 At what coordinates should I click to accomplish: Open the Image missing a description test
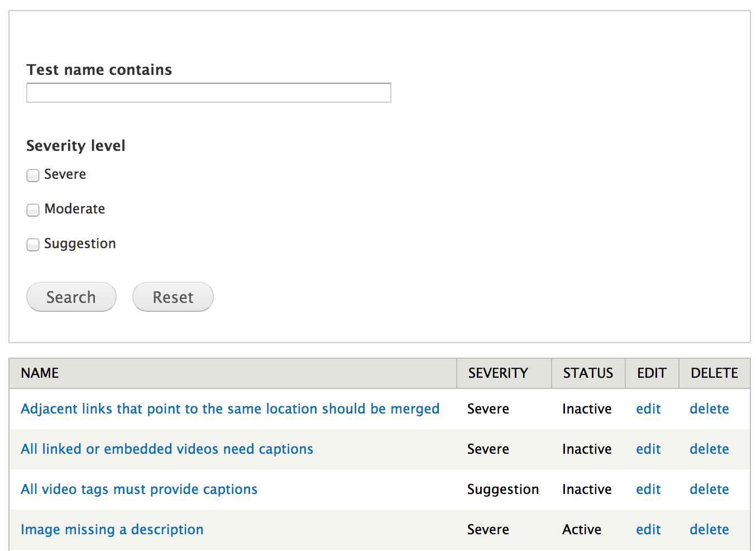click(x=112, y=529)
